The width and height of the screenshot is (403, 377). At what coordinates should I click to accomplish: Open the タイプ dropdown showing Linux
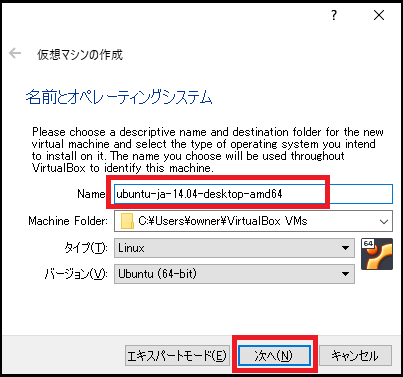tap(234, 248)
